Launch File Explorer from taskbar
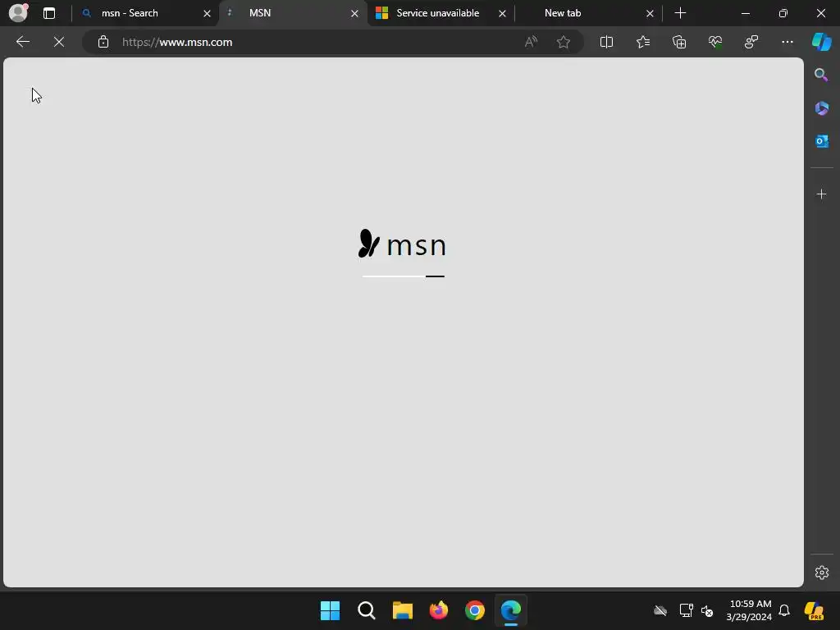Image resolution: width=840 pixels, height=630 pixels. click(x=402, y=610)
